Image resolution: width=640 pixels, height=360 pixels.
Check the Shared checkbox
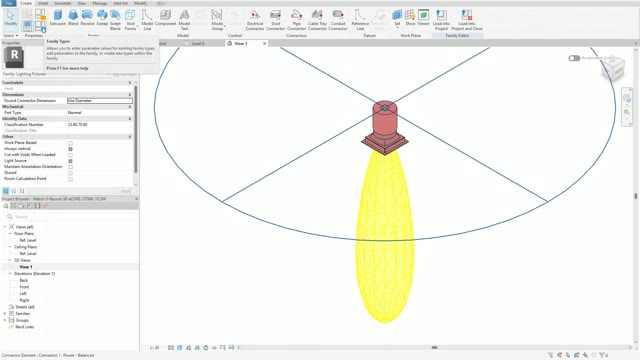[70, 173]
